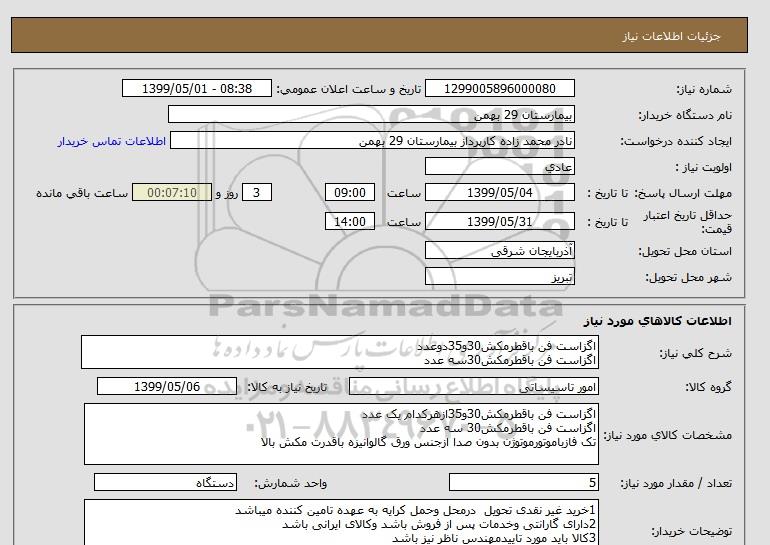Click the quantity field showing 5
Screen dimensions: 770x545
pyautogui.click(x=523, y=483)
